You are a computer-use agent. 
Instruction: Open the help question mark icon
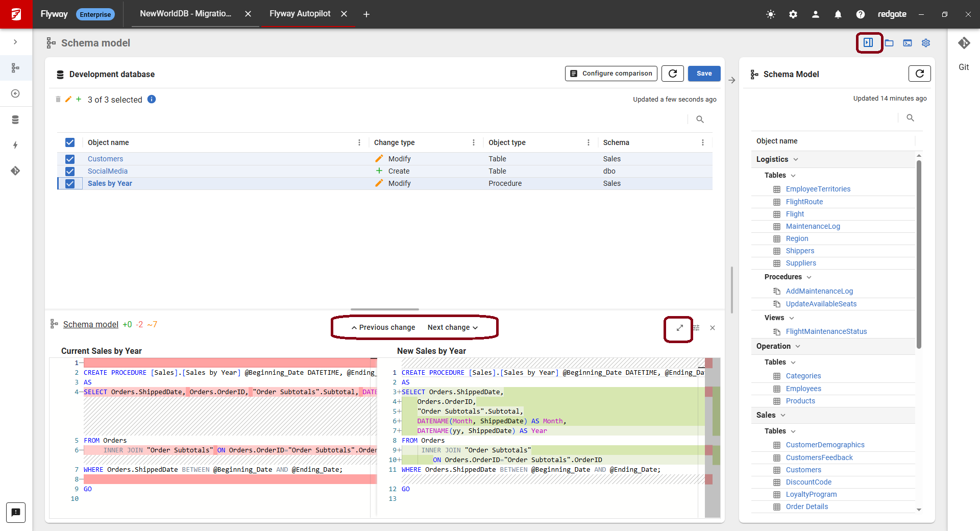(x=861, y=14)
